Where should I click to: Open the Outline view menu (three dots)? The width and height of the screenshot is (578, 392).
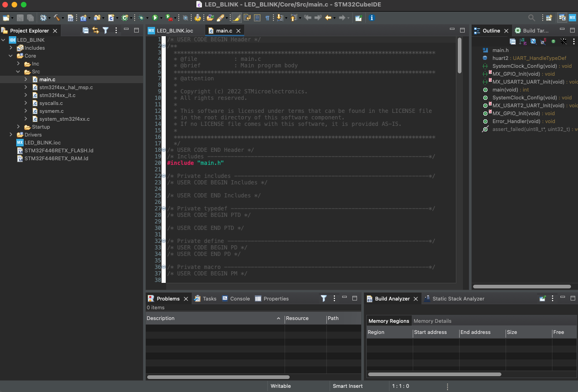click(574, 41)
